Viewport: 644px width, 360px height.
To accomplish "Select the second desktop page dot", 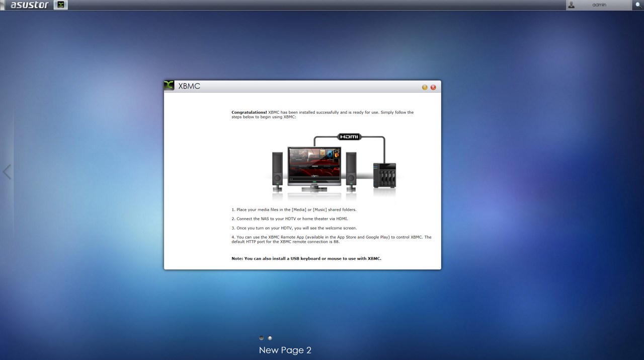I will (270, 338).
